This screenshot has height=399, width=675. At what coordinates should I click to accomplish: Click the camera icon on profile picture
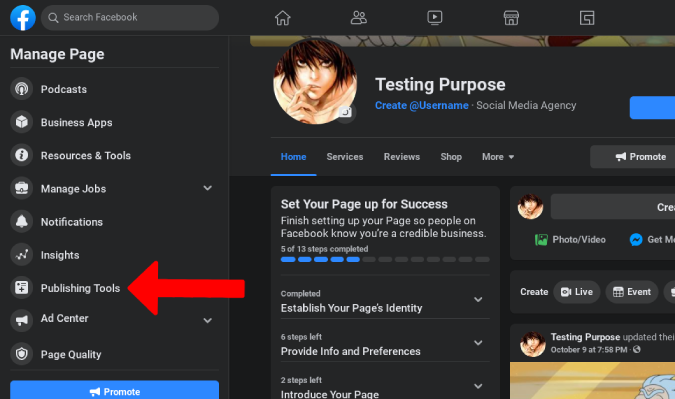coord(345,113)
